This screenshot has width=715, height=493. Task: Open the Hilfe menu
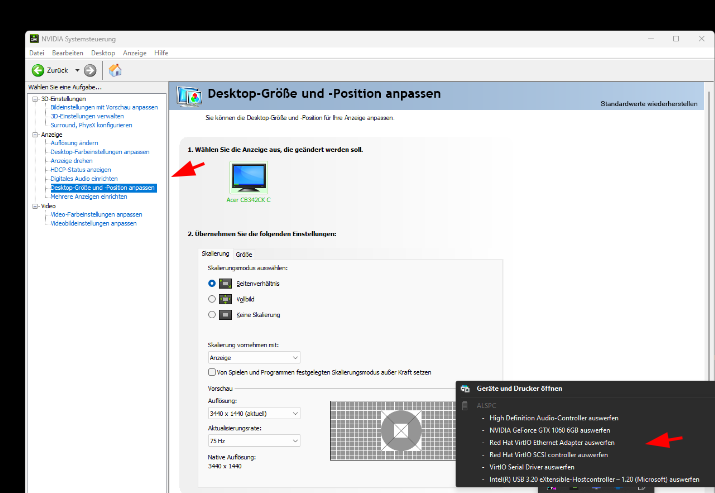pos(161,53)
